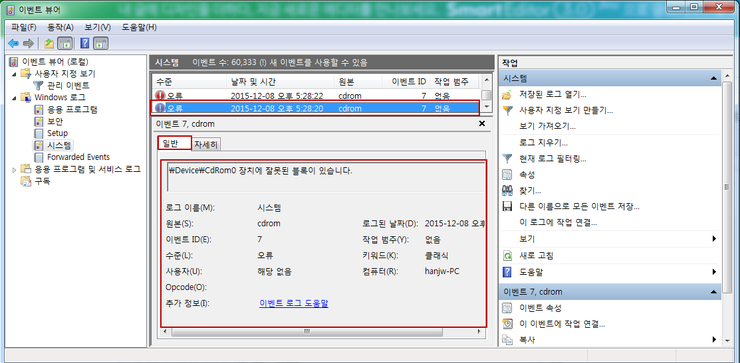Click the 찾기 action
The height and width of the screenshot is (363, 740).
(x=530, y=191)
